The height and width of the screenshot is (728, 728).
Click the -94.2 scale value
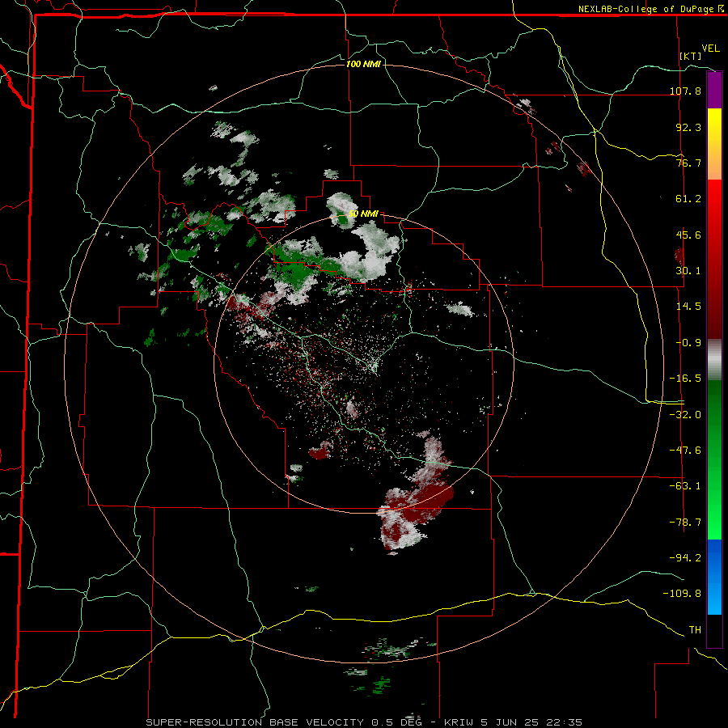coord(685,558)
